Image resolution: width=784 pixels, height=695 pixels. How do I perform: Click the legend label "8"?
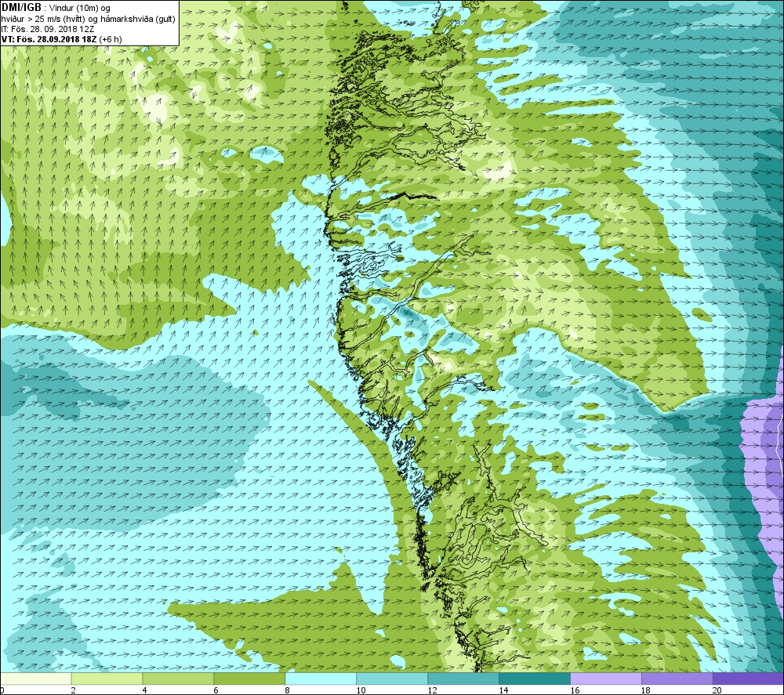tap(288, 690)
